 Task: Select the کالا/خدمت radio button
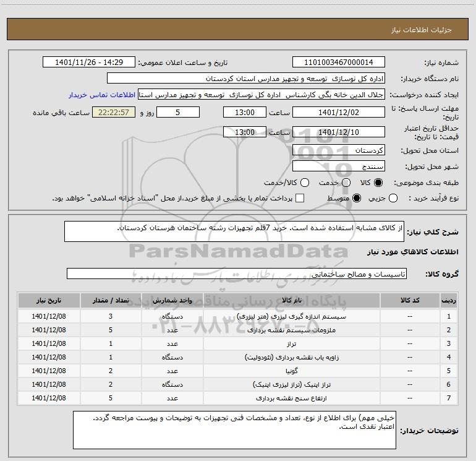(x=305, y=183)
